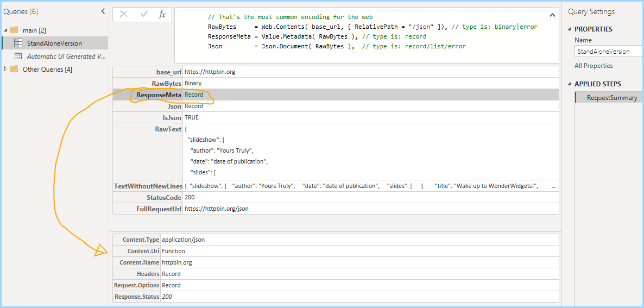
Task: Collapse the APPLIED STEPS section
Action: click(569, 84)
